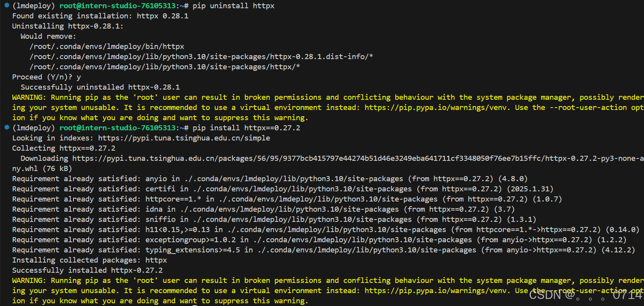Click the 'Collecting httpx==0.27.2' line
The width and height of the screenshot is (644, 306).
[64, 148]
